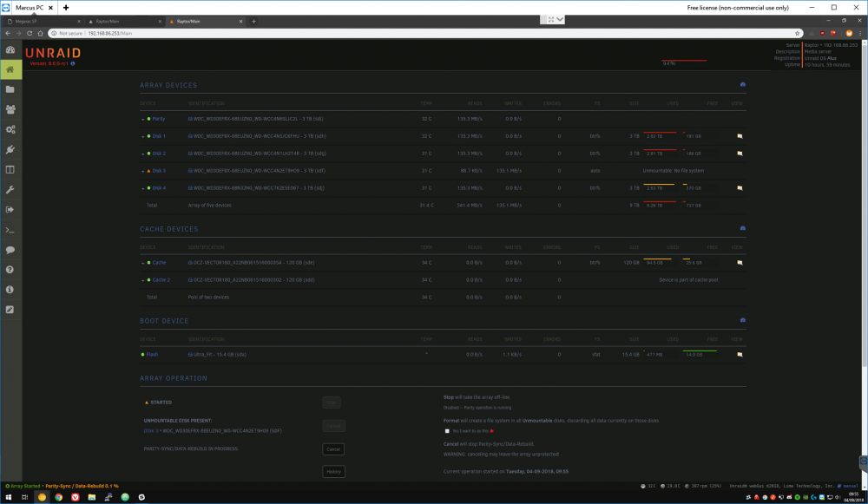Expand the Disk 1 dropdown arrow

click(x=143, y=137)
